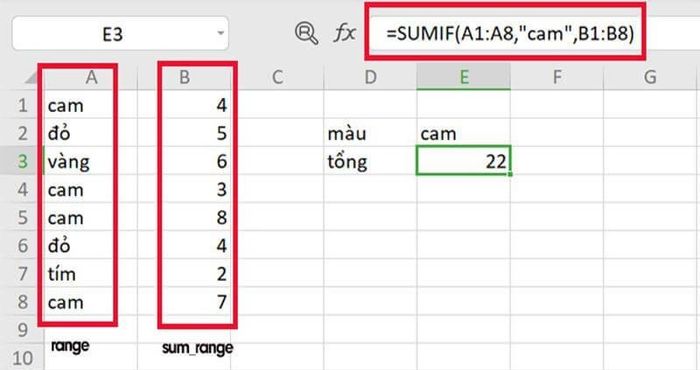Select row 9 header
Screen dimensions: 700x370
click(x=22, y=330)
